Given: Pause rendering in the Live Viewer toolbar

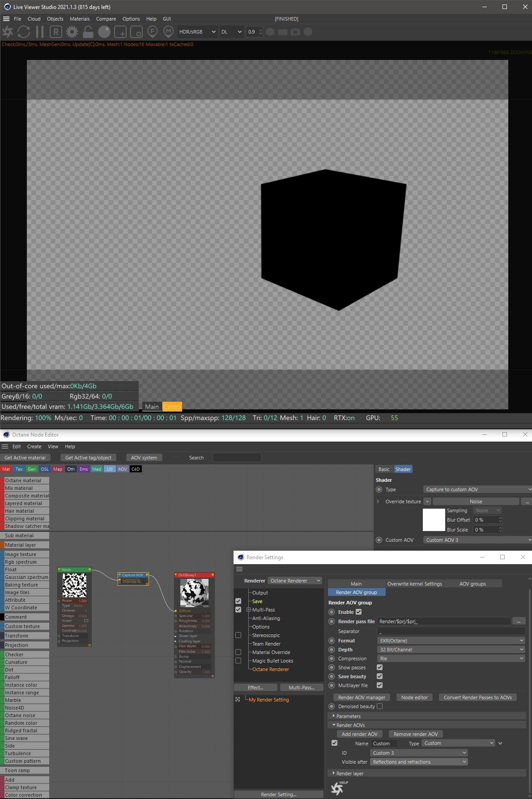Looking at the screenshot, I should click(x=40, y=32).
